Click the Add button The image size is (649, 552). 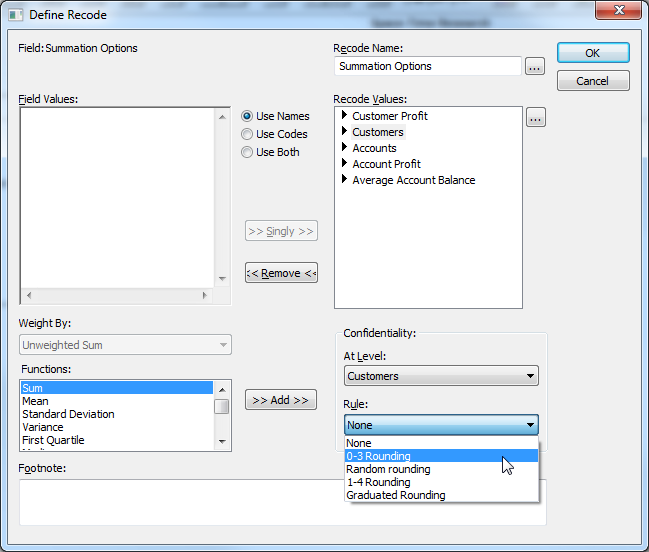coord(281,400)
